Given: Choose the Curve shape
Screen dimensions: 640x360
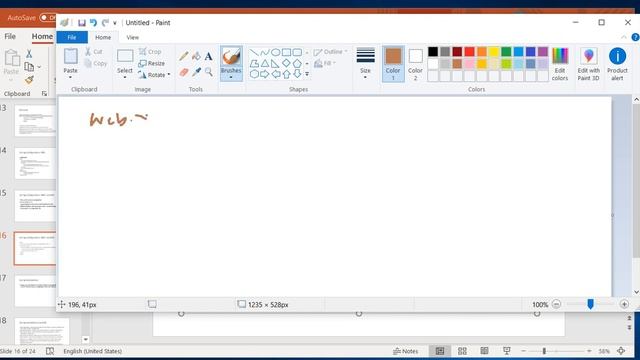Looking at the screenshot, I should 265,52.
